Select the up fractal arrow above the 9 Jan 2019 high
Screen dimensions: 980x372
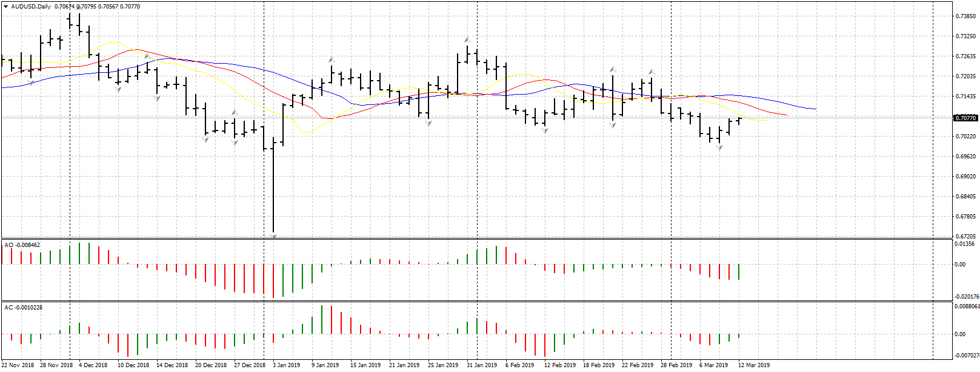[x=331, y=59]
